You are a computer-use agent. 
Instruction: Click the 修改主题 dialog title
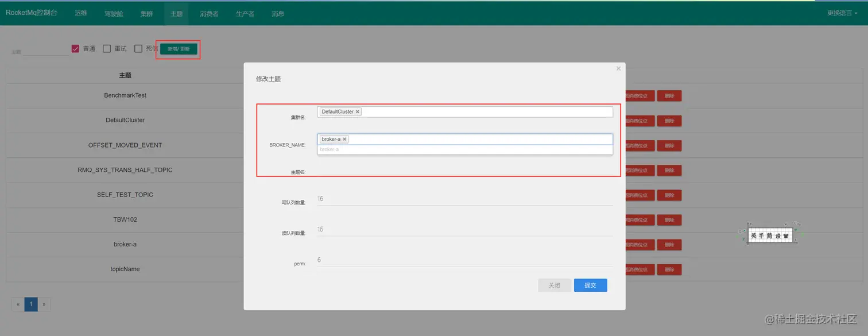pyautogui.click(x=268, y=79)
